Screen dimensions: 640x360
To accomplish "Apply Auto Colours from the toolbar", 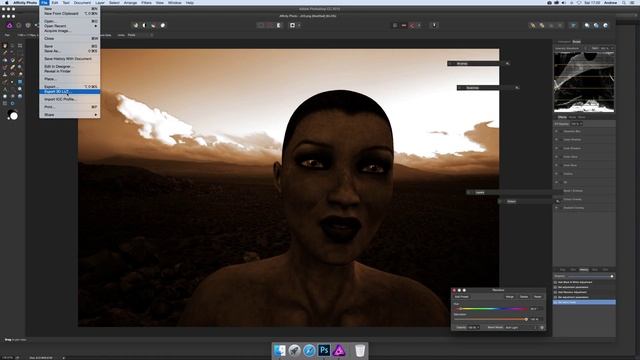I will point(153,25).
